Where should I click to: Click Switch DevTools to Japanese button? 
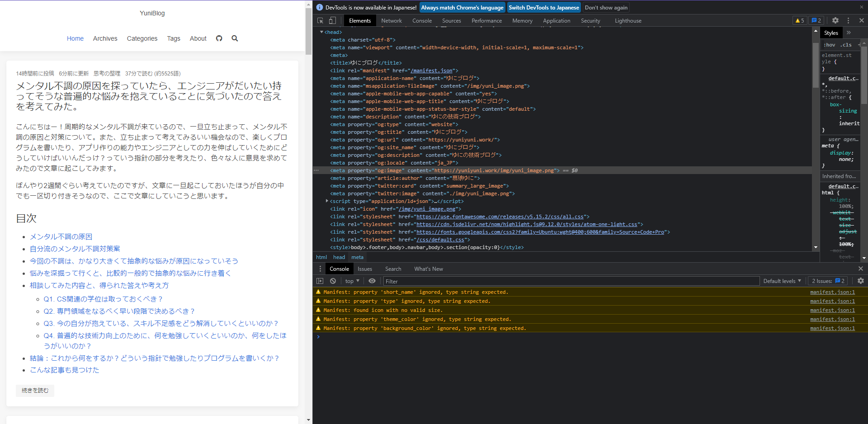543,7
